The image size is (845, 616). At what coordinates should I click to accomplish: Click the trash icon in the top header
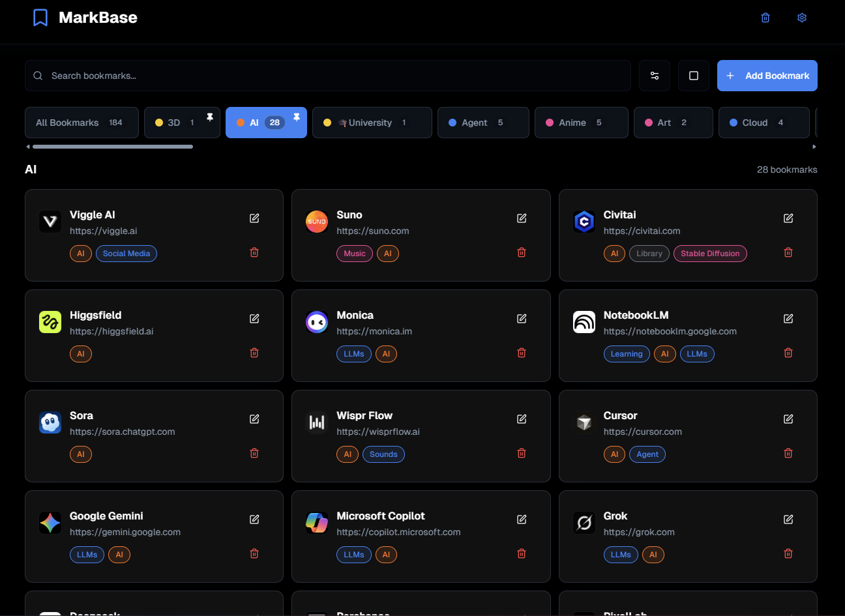click(765, 17)
